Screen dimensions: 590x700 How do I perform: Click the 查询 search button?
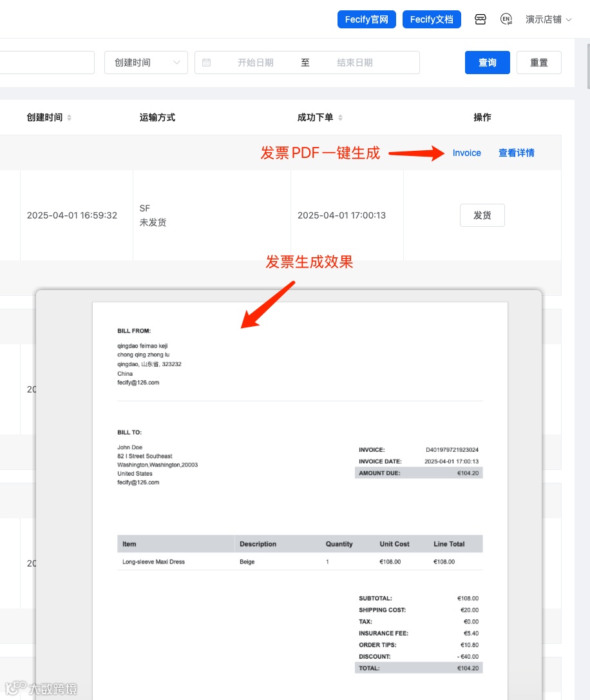[488, 63]
